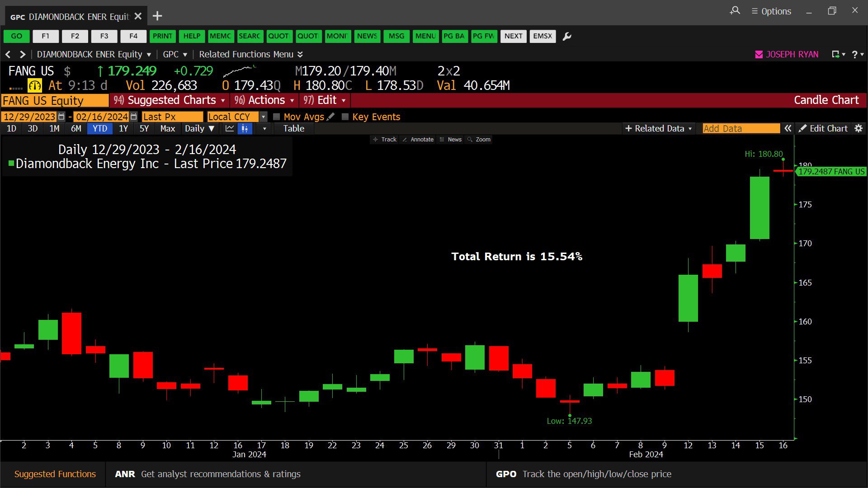This screenshot has width=868, height=488.
Task: Click the Add Data input field
Action: pyautogui.click(x=741, y=128)
